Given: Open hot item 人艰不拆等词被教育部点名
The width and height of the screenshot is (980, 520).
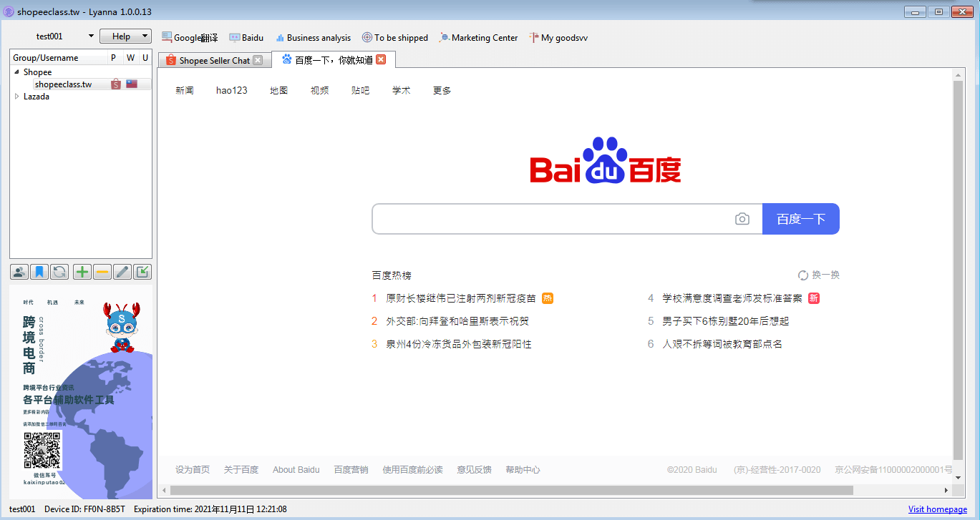Looking at the screenshot, I should click(722, 344).
